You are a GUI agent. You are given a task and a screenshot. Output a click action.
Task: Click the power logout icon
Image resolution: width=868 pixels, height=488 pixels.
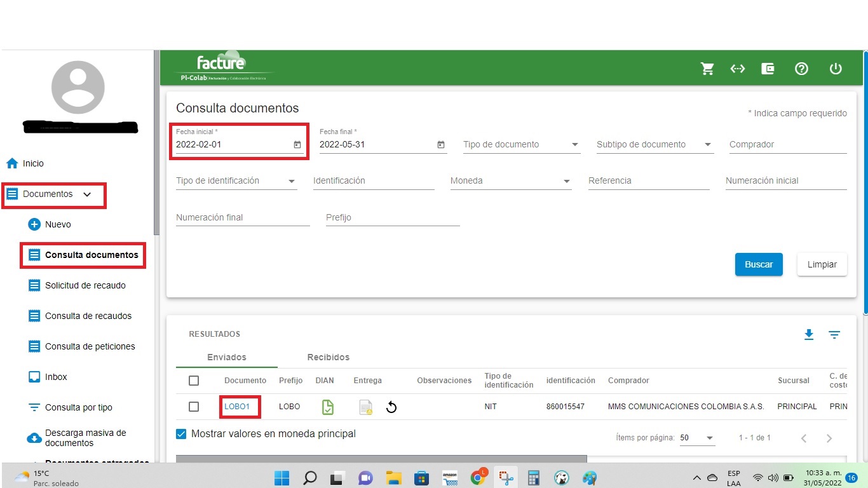(836, 69)
